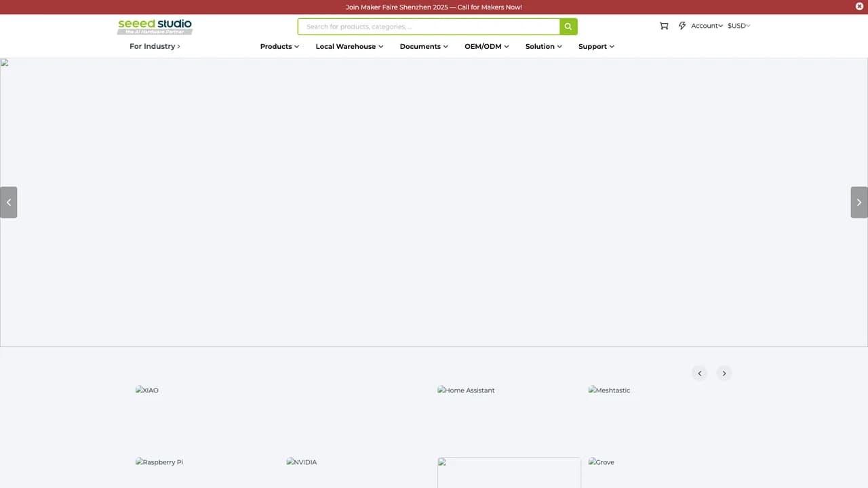Click the Maker Faire Shenzhen 2025 announcement
The height and width of the screenshot is (488, 868).
pyautogui.click(x=434, y=7)
